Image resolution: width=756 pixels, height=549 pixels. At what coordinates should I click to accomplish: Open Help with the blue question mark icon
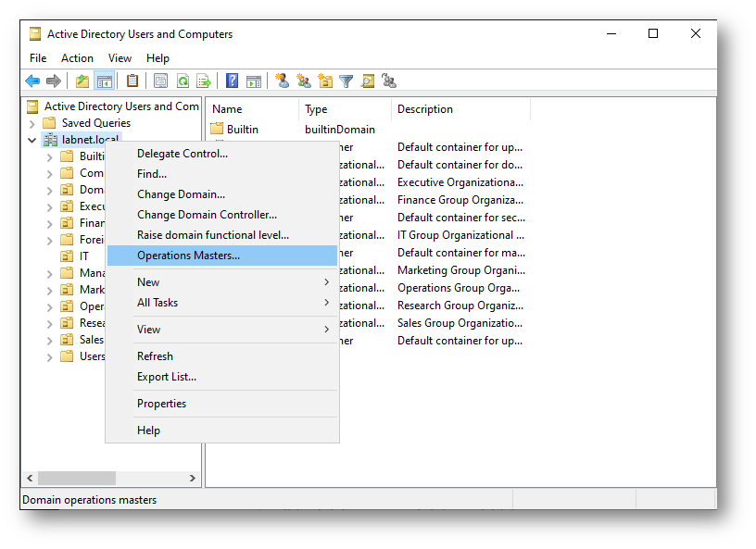(232, 81)
